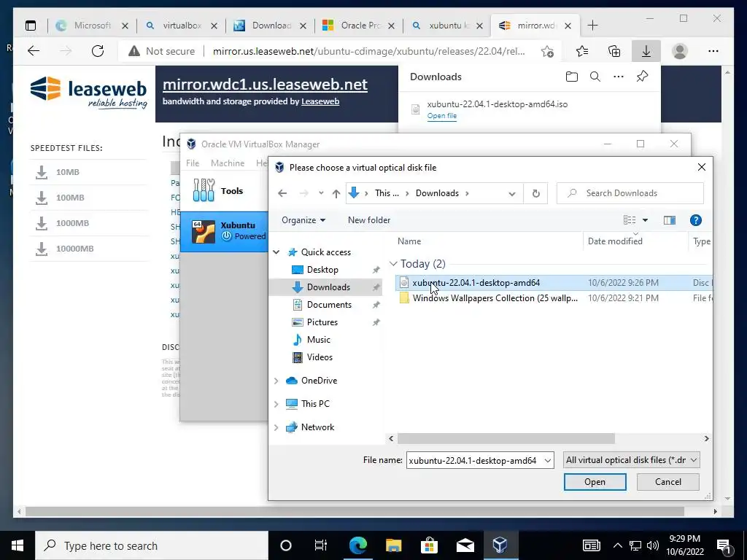Expand the This PC tree node

tap(276, 404)
